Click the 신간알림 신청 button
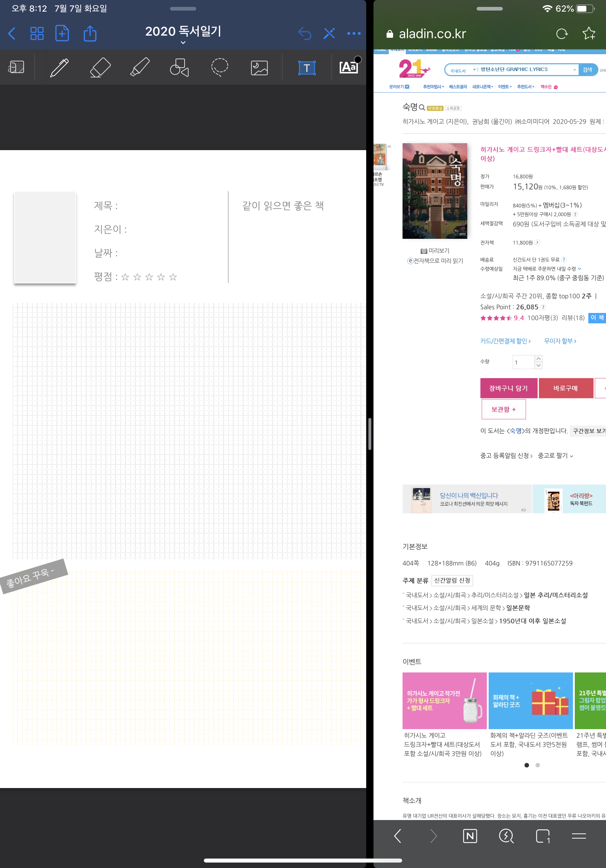This screenshot has width=606, height=868. click(x=452, y=581)
